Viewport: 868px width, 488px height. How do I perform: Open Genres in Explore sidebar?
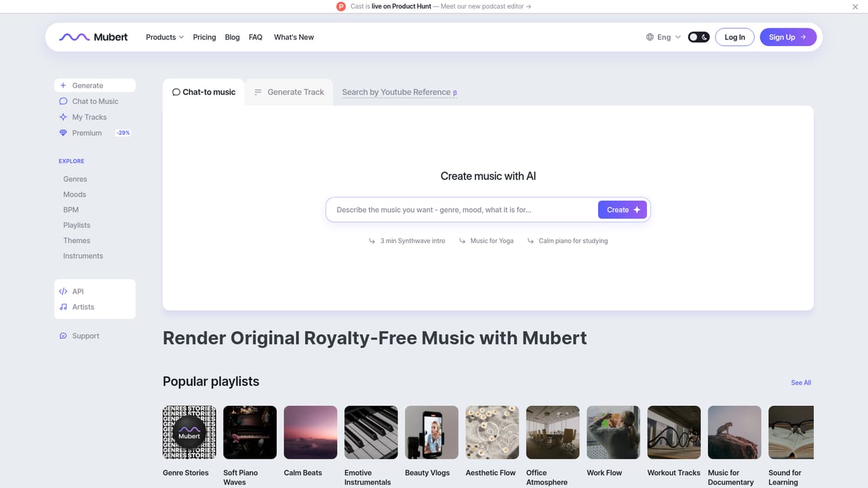click(x=75, y=179)
